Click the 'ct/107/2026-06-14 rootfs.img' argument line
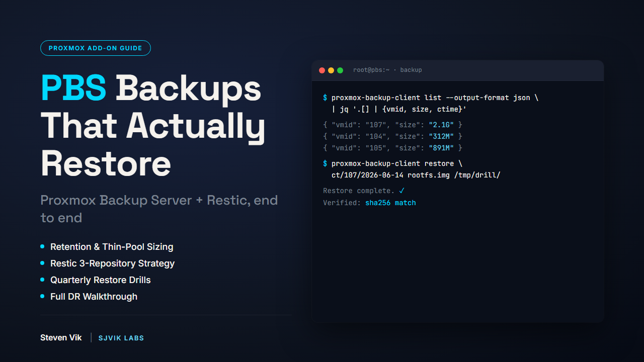Image resolution: width=644 pixels, height=362 pixels. (x=416, y=175)
